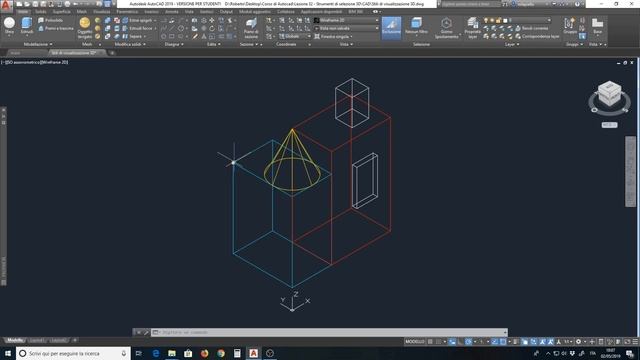This screenshot has width=640, height=360.
Task: Switch to the Output ribbon tab
Action: pyautogui.click(x=226, y=12)
